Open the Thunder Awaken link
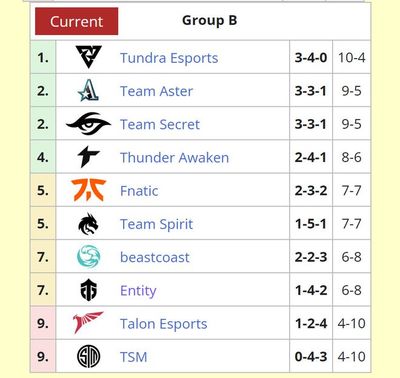 (174, 158)
